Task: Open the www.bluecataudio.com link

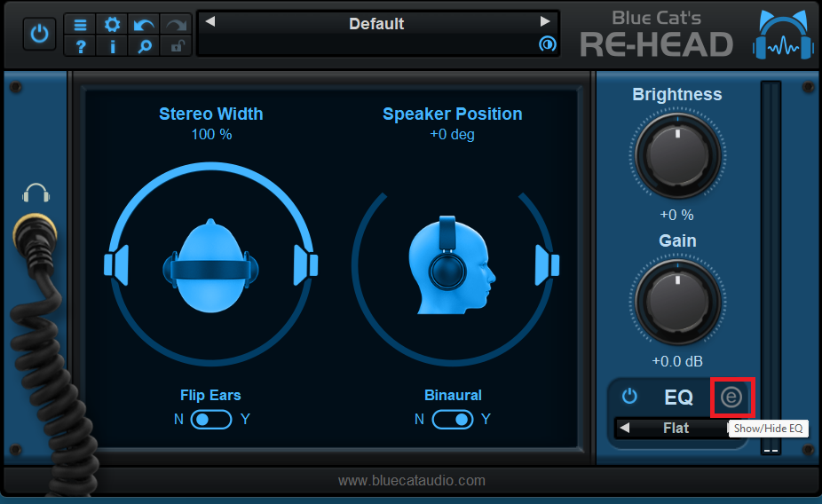Action: (412, 480)
